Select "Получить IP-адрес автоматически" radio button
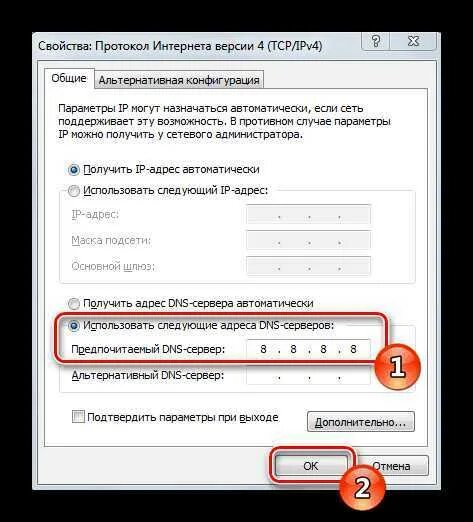Viewport: 473px width, 522px height. click(x=74, y=170)
